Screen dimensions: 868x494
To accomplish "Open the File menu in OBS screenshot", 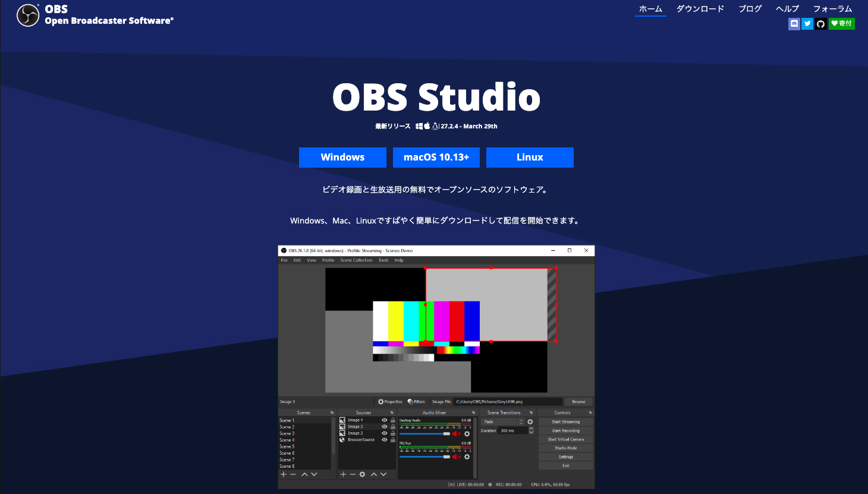I will [284, 260].
